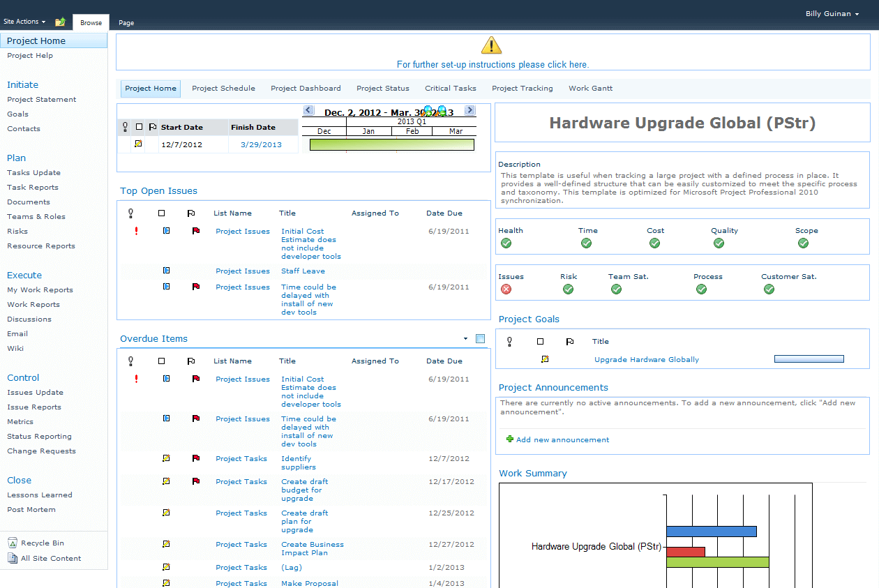
Task: Click the green Gantt bar in the timeline
Action: tap(391, 145)
